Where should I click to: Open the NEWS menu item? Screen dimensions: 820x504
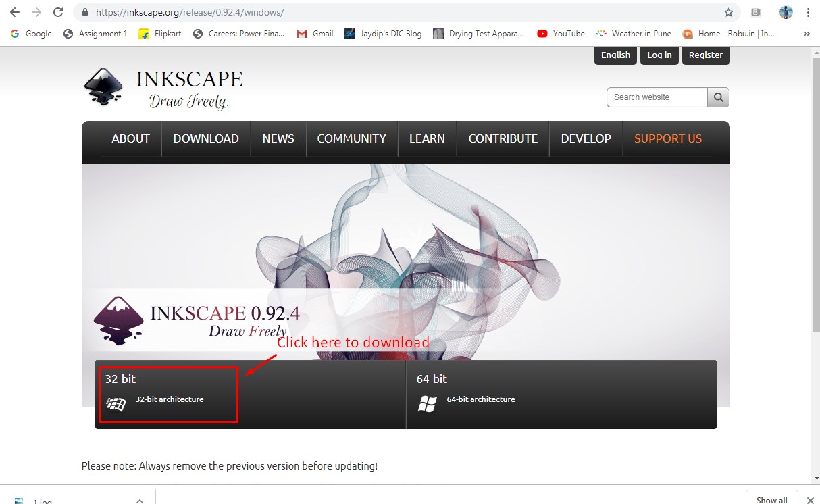[278, 138]
